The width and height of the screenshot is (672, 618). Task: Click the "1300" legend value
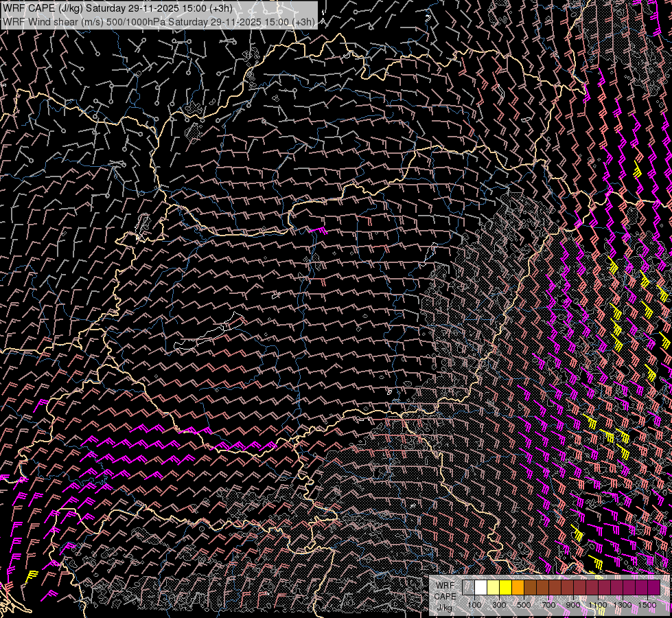pyautogui.click(x=623, y=605)
